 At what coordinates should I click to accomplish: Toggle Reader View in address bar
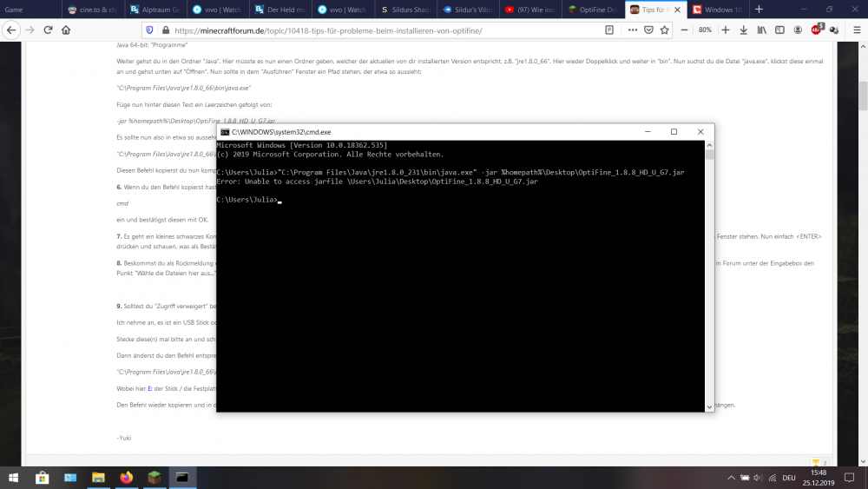[x=609, y=30]
